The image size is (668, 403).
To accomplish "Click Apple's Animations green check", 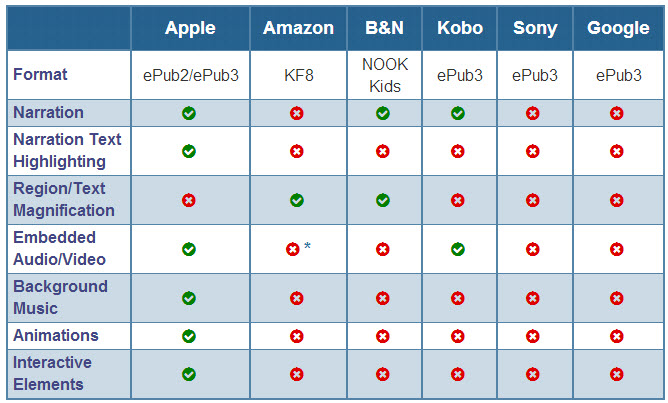I will 189,337.
